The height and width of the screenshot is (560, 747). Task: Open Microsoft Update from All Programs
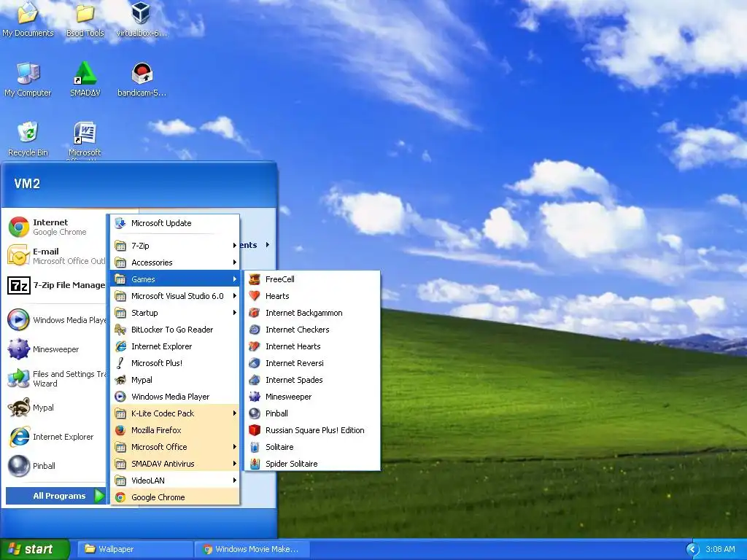175,223
